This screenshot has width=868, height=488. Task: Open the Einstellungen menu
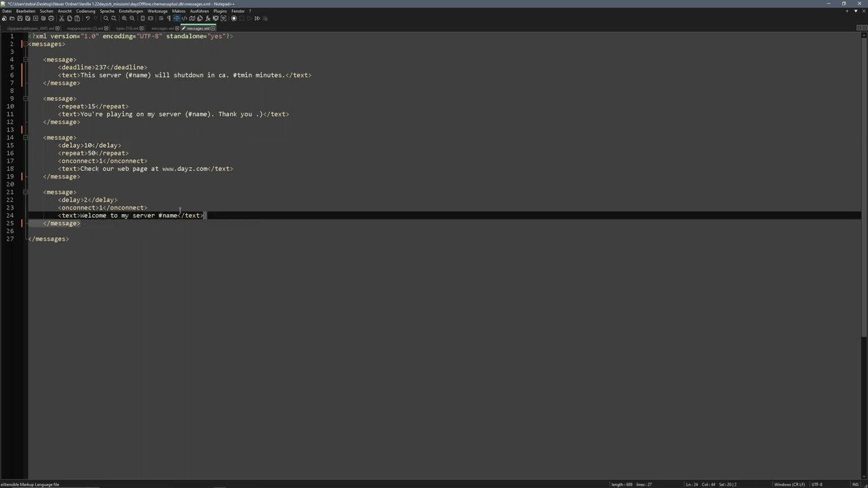(x=131, y=11)
